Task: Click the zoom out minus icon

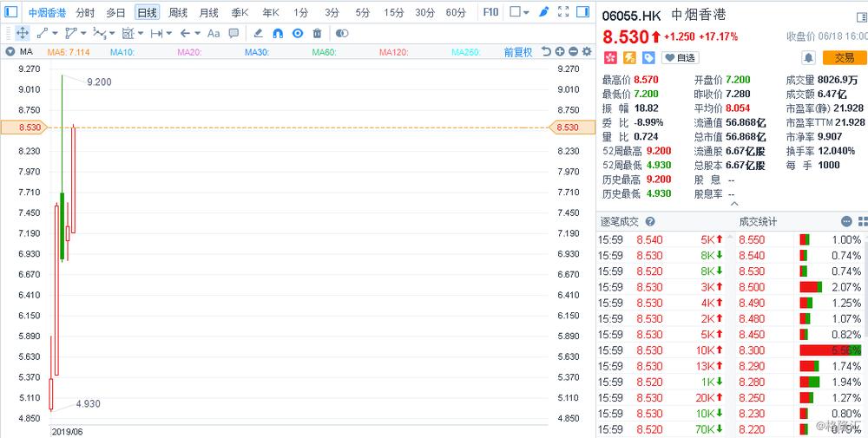Action: [574, 51]
